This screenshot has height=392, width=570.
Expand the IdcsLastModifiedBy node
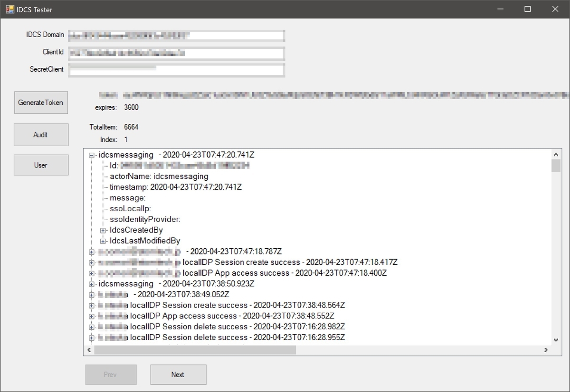103,241
